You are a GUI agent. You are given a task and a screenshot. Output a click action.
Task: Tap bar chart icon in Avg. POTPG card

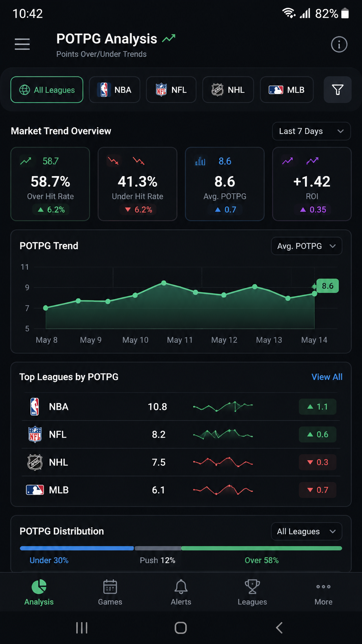point(200,161)
